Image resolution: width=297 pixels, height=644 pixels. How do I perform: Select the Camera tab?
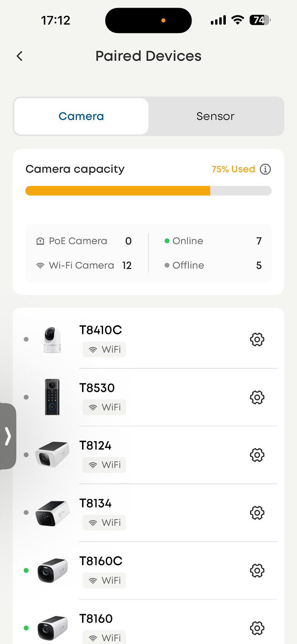pos(81,116)
